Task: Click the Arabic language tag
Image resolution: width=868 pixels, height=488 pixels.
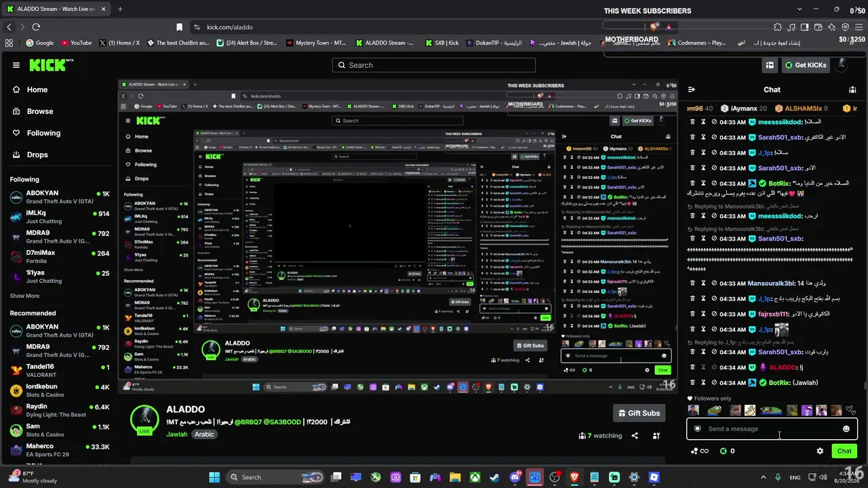Action: tap(205, 434)
